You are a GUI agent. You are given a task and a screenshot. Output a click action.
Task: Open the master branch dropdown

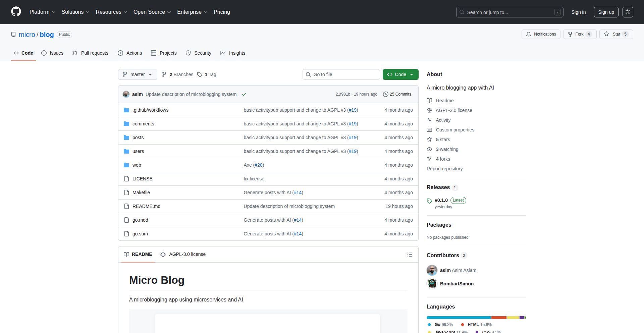tap(138, 74)
